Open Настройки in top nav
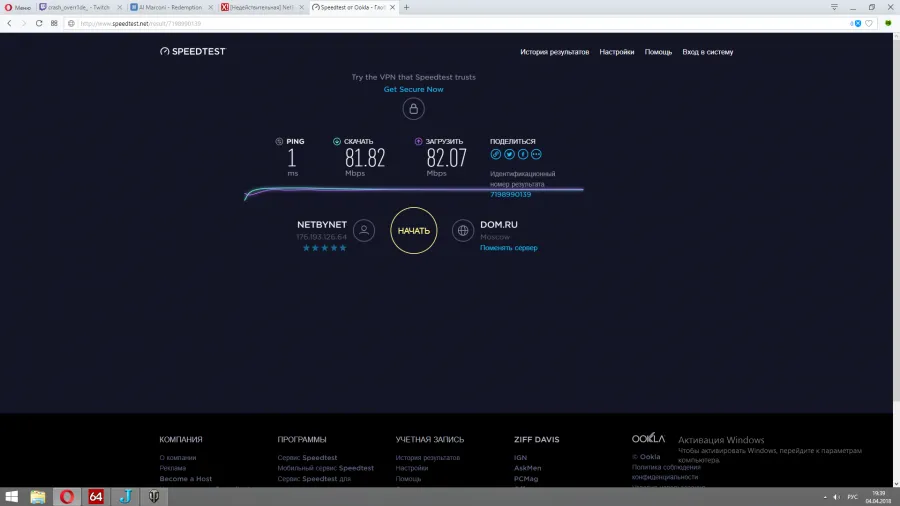The height and width of the screenshot is (506, 900). 616,52
